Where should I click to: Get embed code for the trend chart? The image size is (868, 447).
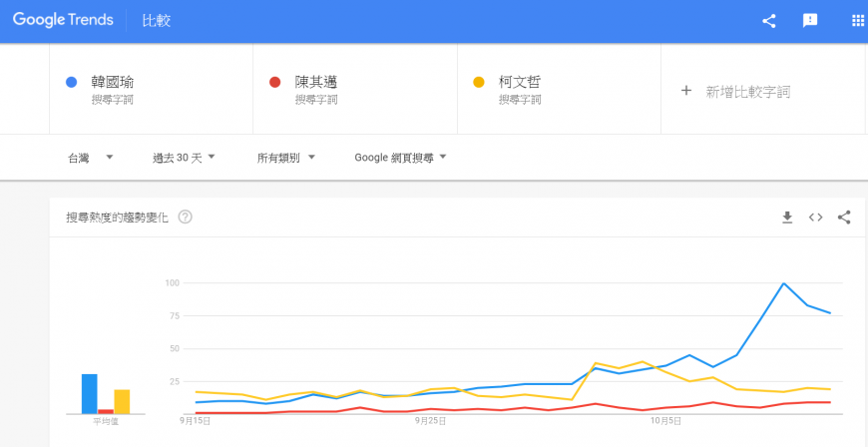point(815,218)
